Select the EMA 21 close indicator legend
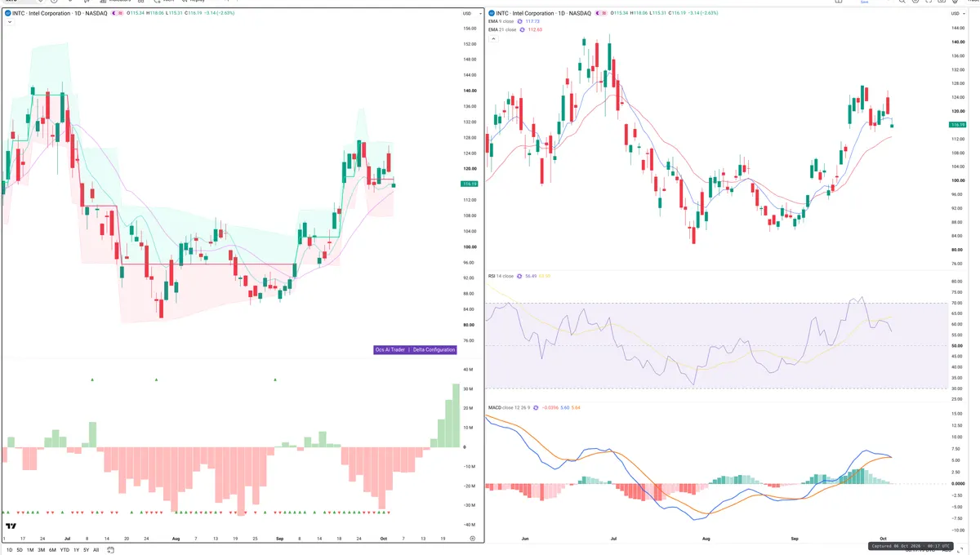This screenshot has height=555, width=980. pos(502,29)
